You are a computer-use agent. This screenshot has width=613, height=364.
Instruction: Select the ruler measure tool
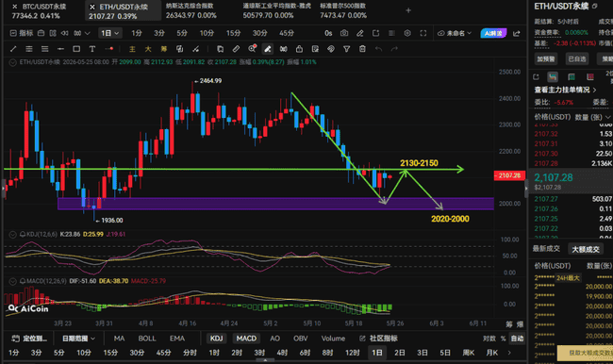coord(236,49)
